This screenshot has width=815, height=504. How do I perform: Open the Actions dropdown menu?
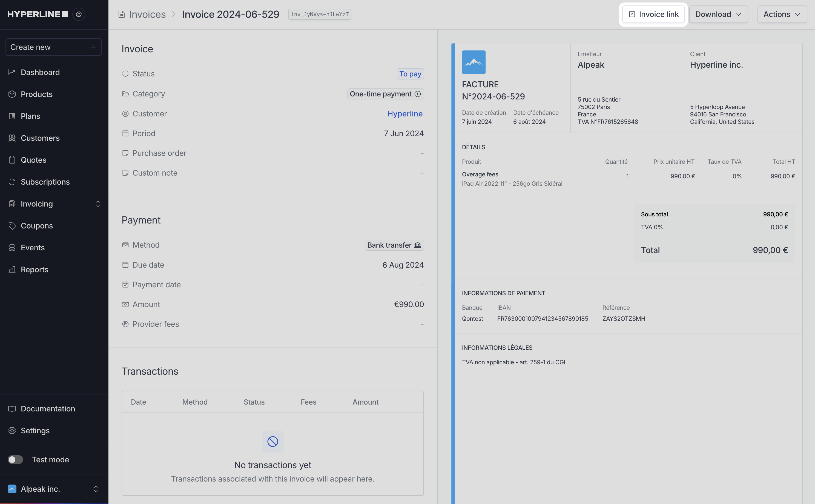pos(782,14)
